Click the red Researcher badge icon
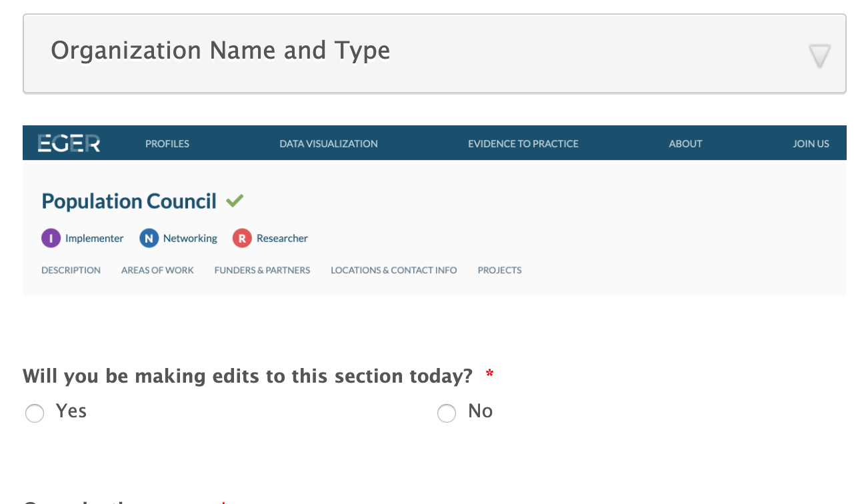This screenshot has height=504, width=864. click(x=242, y=238)
